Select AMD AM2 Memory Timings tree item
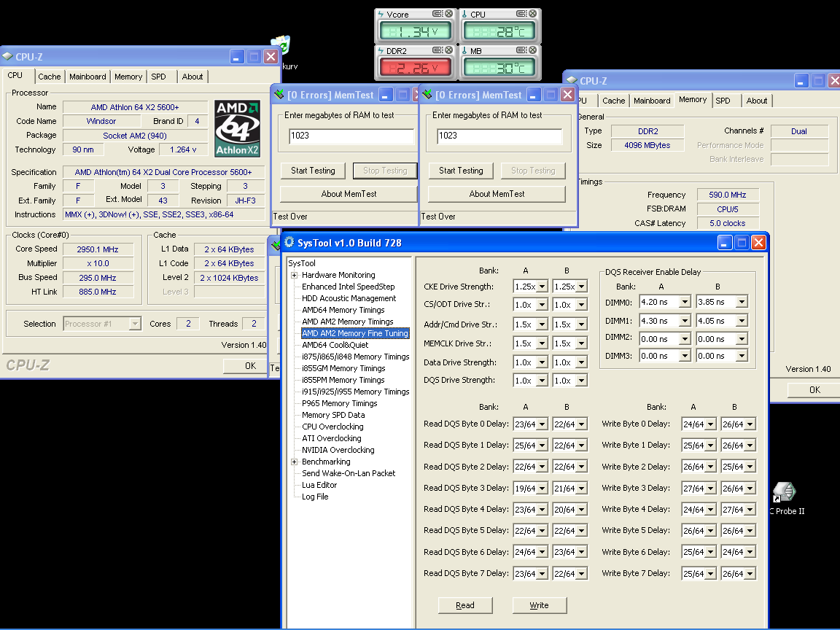 [x=348, y=322]
